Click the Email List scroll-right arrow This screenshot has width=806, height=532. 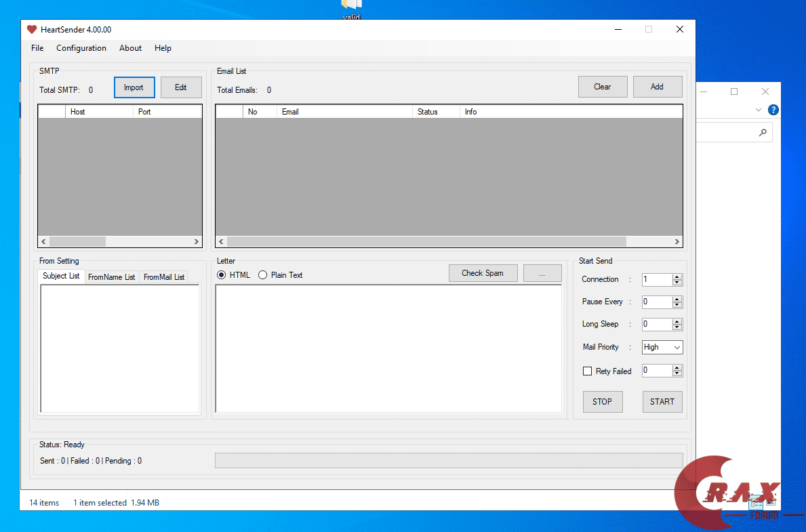(x=677, y=241)
